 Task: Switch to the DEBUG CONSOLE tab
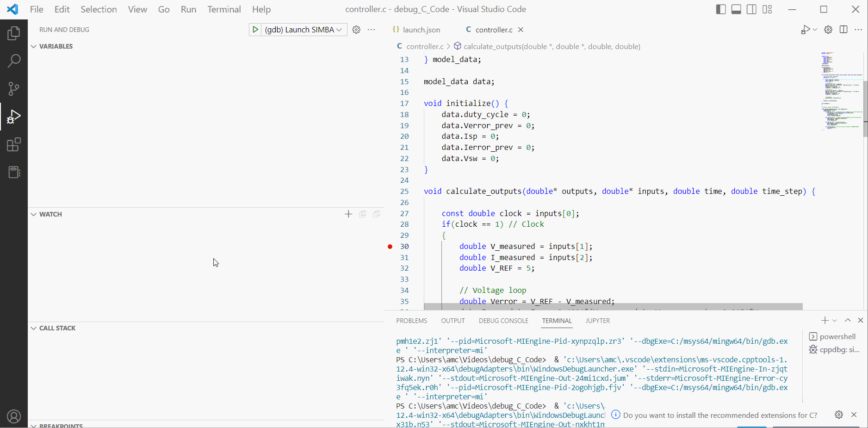pyautogui.click(x=503, y=321)
